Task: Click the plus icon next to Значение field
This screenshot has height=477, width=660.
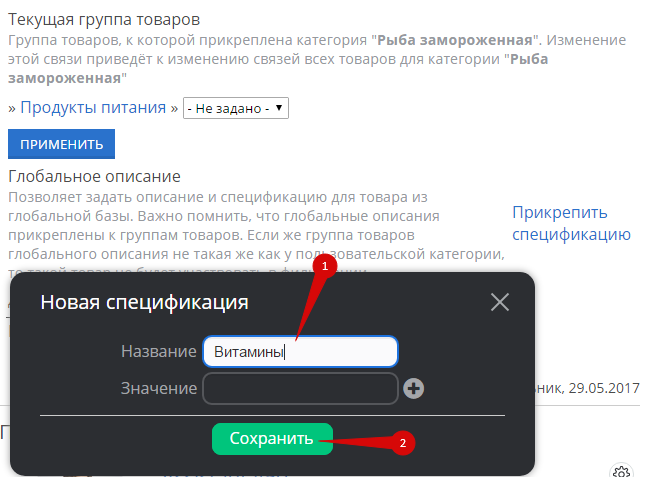Action: [414, 389]
